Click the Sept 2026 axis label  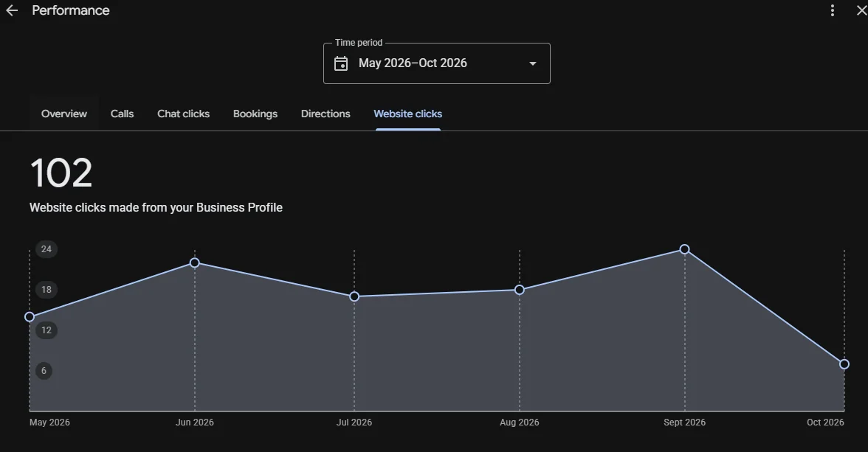coord(685,422)
